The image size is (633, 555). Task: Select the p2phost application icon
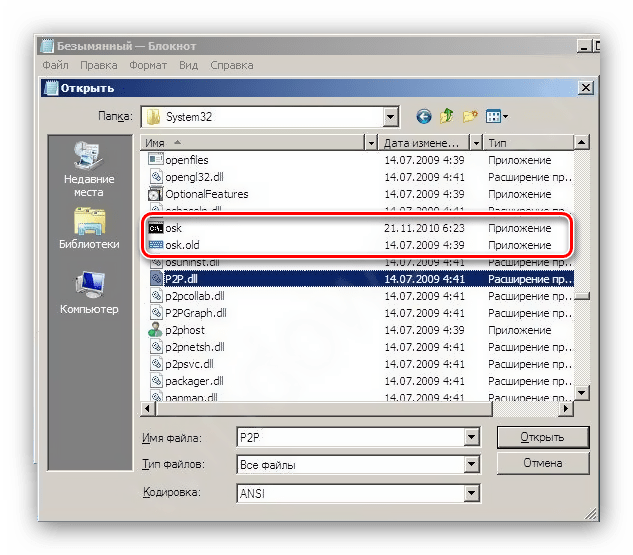(x=155, y=330)
